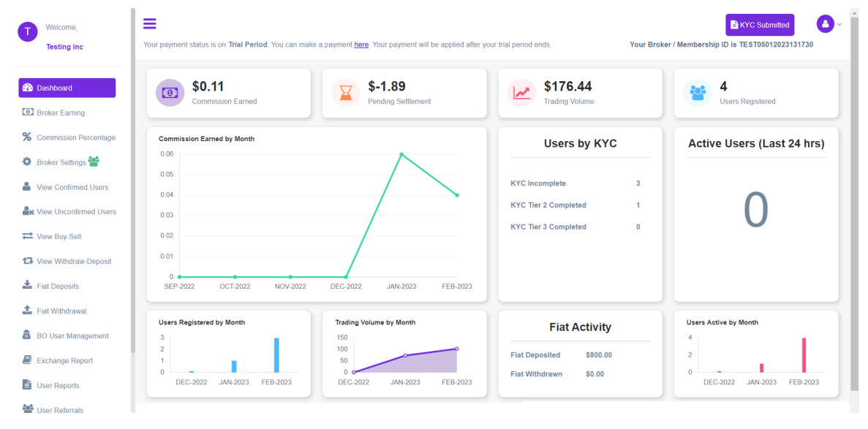Click the View Withdraw-Deposit icon
868x429 pixels.
[x=28, y=261]
